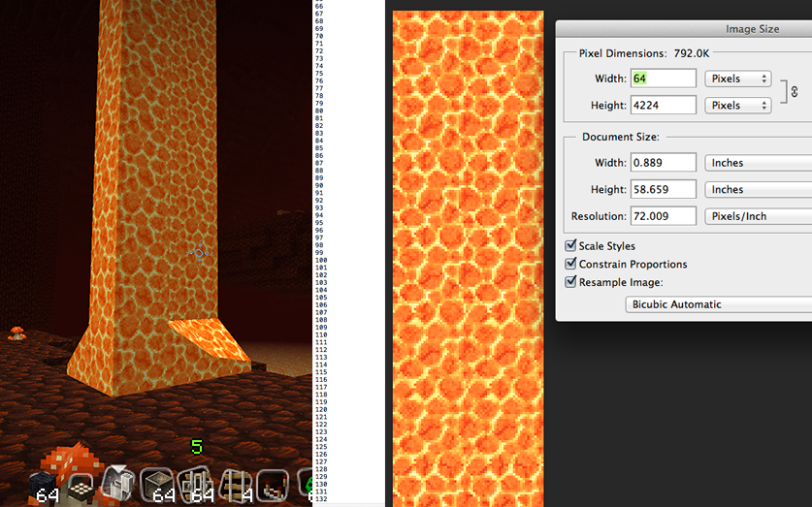Open the pixel Width units dropdown
Image resolution: width=812 pixels, height=507 pixels.
point(738,79)
